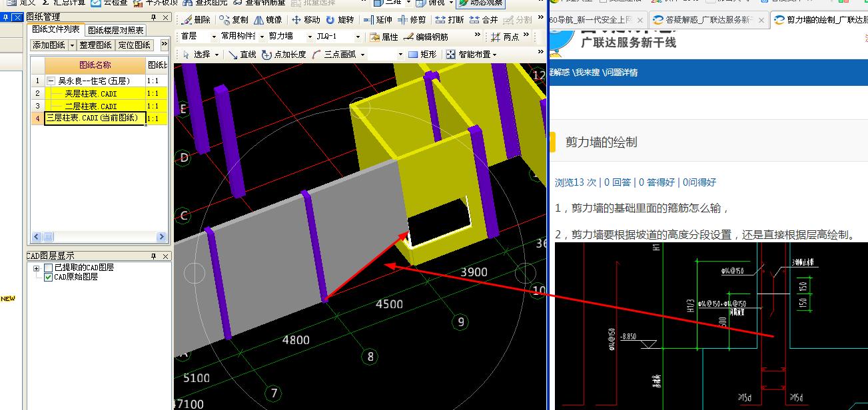
Task: Open the 选择 tool dropdown arrow
Action: (217, 55)
